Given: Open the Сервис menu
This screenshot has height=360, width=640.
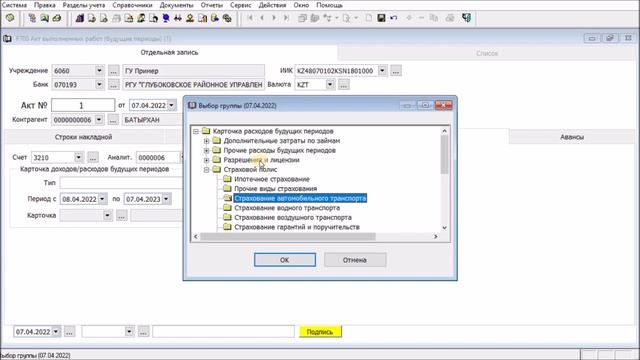Looking at the screenshot, I should click(x=240, y=5).
